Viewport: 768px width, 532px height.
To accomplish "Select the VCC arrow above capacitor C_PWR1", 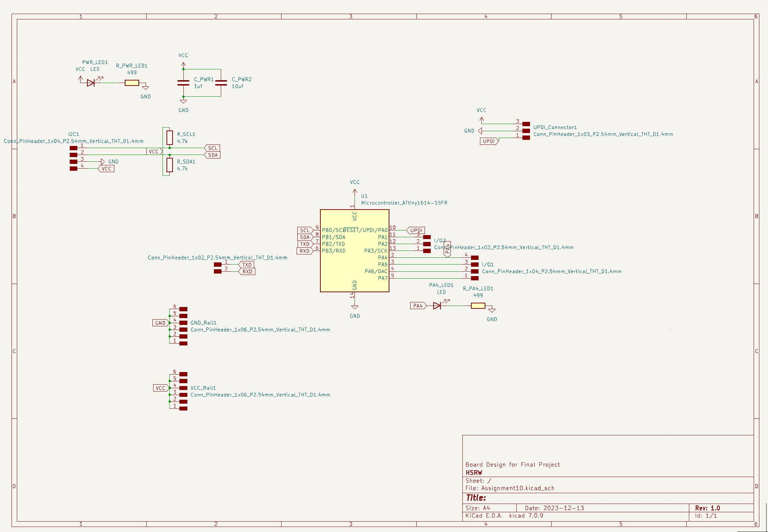I will [x=183, y=65].
